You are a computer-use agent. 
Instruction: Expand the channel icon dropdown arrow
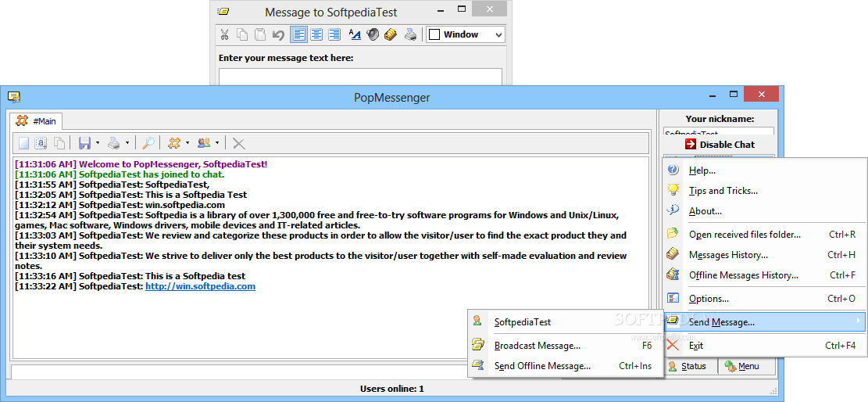click(187, 143)
